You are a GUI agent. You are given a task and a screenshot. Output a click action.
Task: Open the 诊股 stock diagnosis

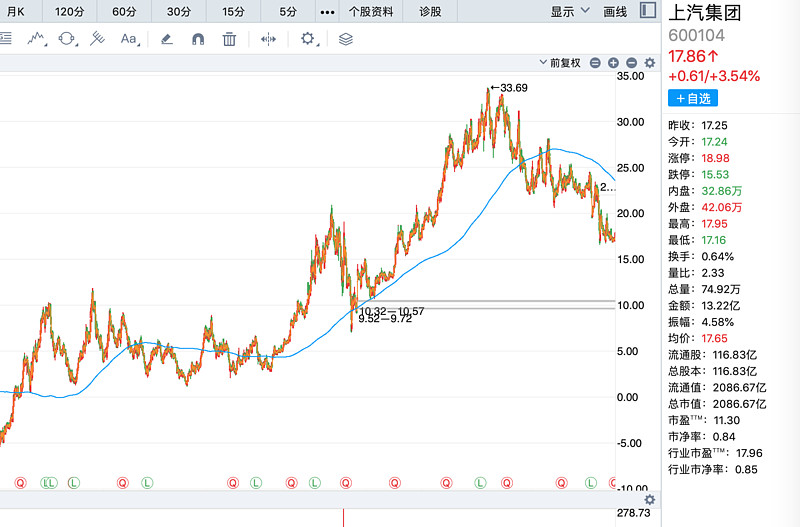[430, 12]
